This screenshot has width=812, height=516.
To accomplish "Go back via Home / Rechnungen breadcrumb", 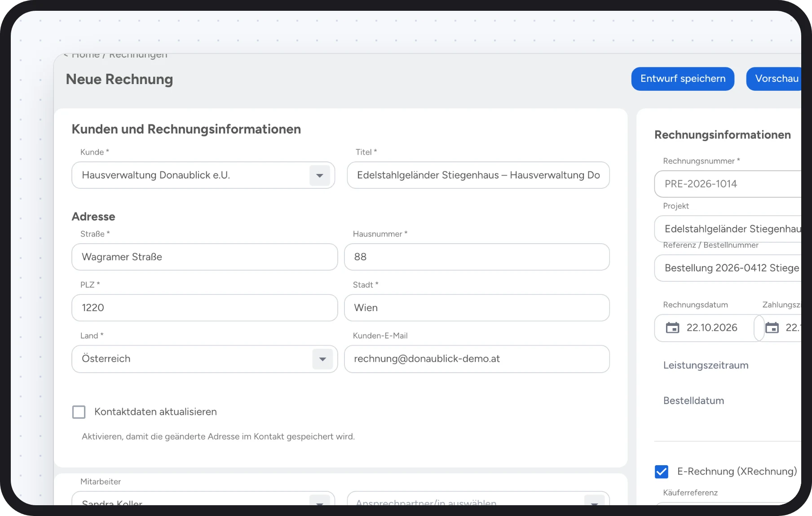I will pyautogui.click(x=115, y=55).
